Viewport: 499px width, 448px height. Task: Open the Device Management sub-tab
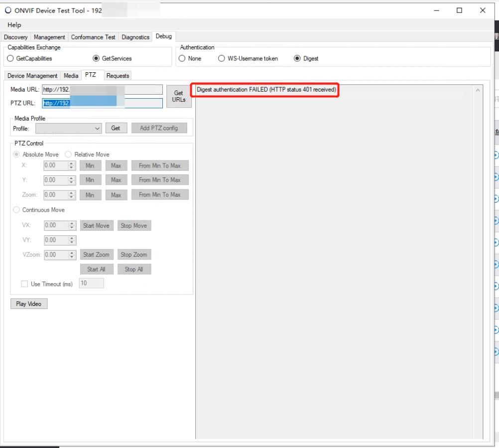[32, 76]
